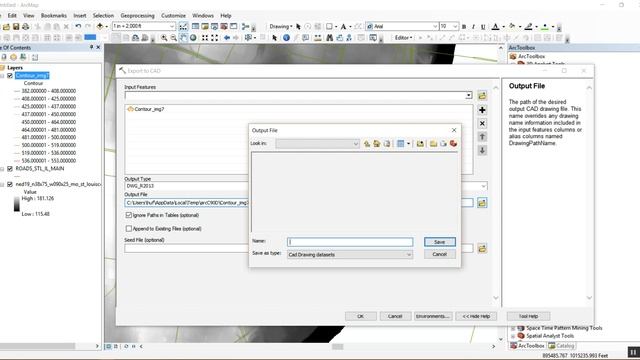Move input feature down with arrow
Viewport: 640px width, 360px height.
(x=482, y=150)
